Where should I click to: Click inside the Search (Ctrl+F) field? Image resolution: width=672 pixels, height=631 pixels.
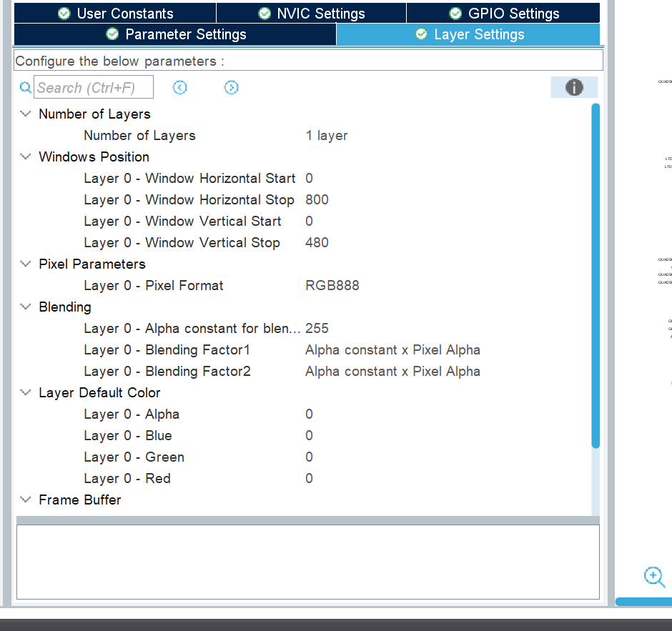93,86
